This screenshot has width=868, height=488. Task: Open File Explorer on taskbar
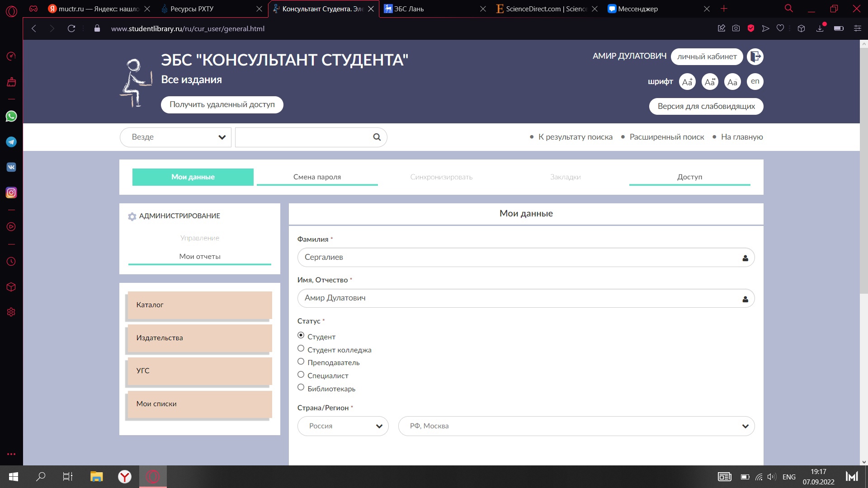[x=96, y=477]
